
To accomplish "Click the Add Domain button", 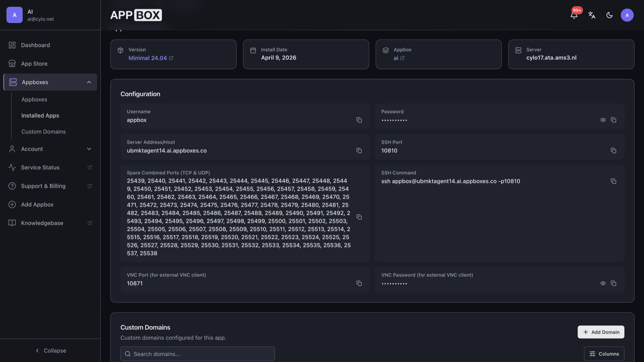I will click(x=601, y=332).
